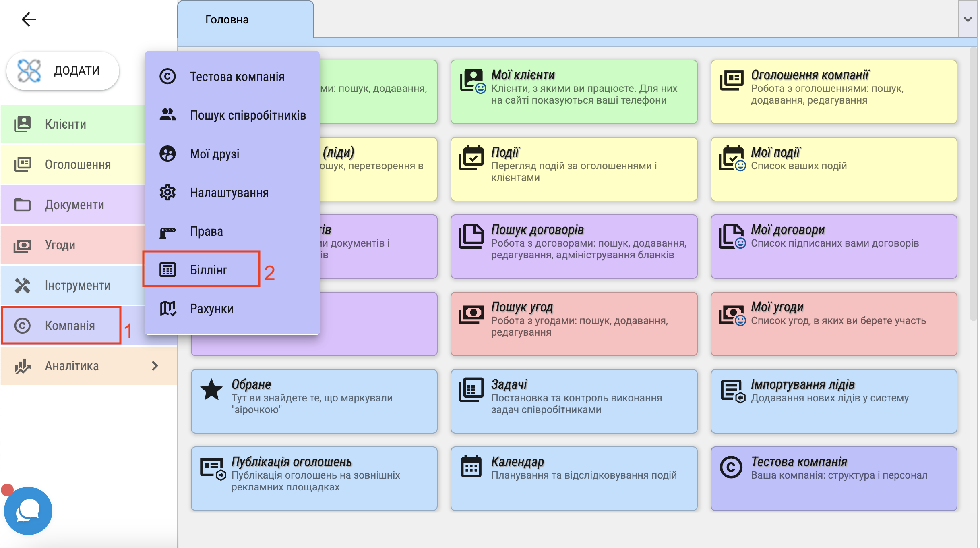Open the Мої клієнти tile
Screen dimensions: 980x548
click(x=574, y=92)
